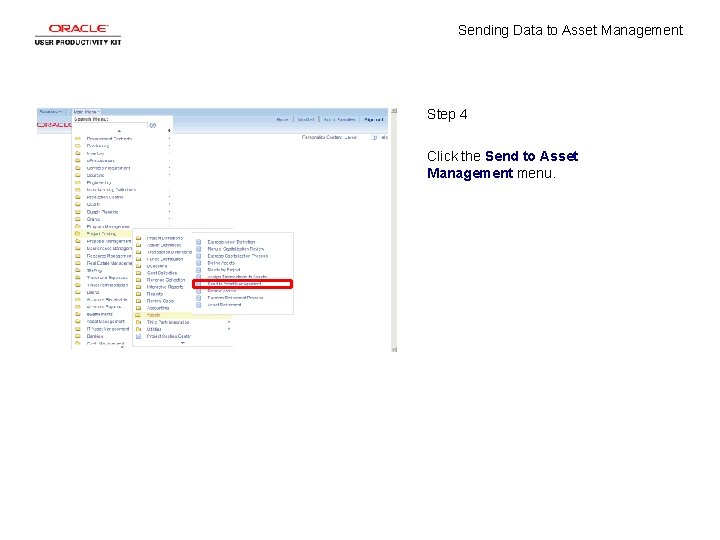Expand the Production Control submenu arrow

pos(169,197)
